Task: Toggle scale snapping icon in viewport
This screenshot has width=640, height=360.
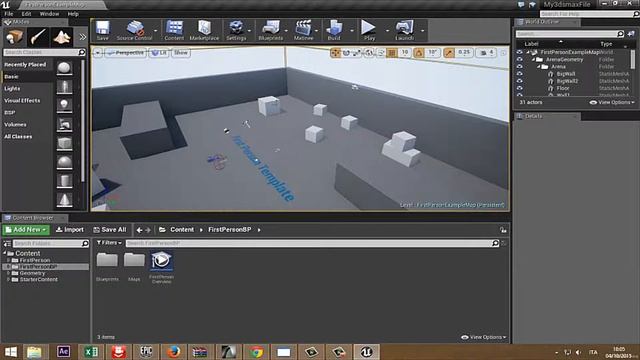Action: pyautogui.click(x=449, y=53)
